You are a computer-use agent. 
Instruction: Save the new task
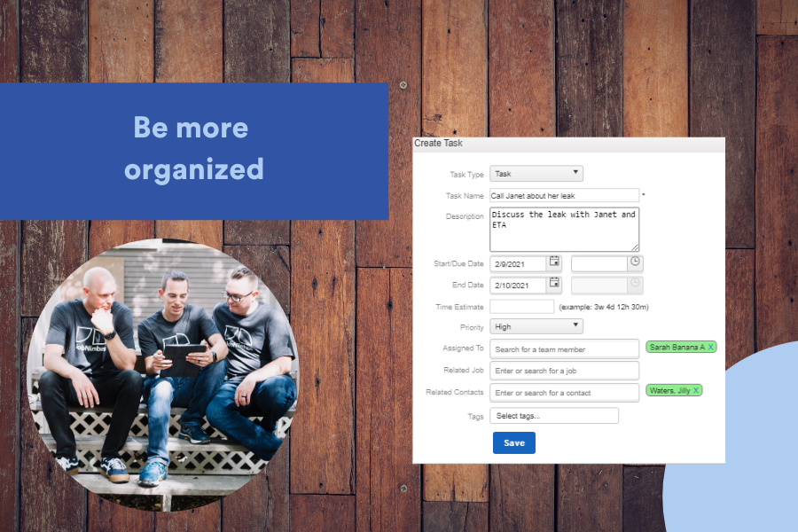(513, 442)
